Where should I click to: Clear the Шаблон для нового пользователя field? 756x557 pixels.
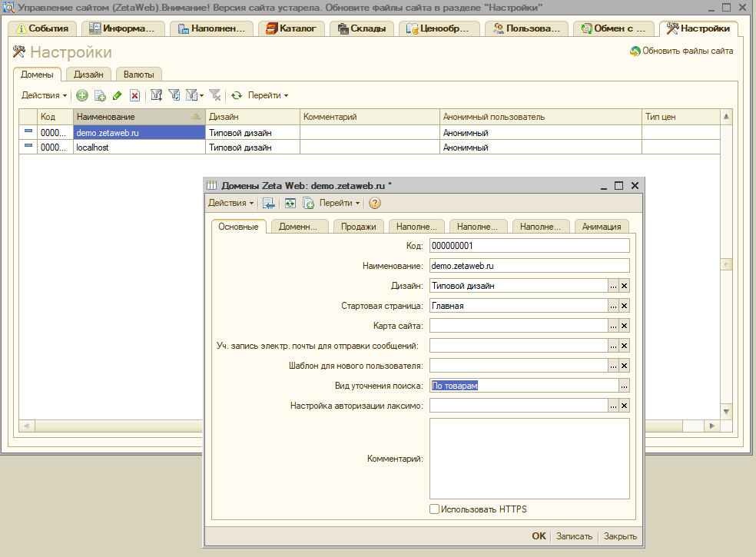coord(625,366)
